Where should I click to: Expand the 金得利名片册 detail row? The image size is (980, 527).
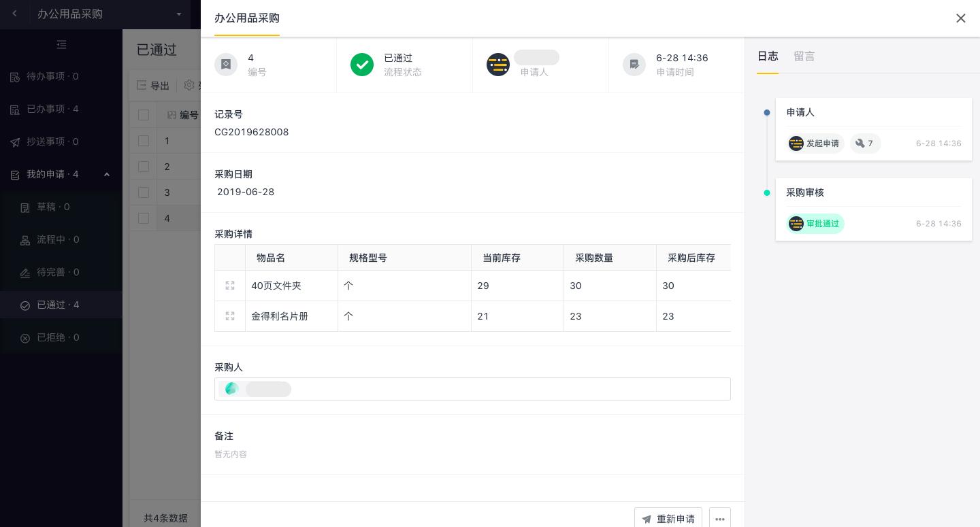(230, 316)
